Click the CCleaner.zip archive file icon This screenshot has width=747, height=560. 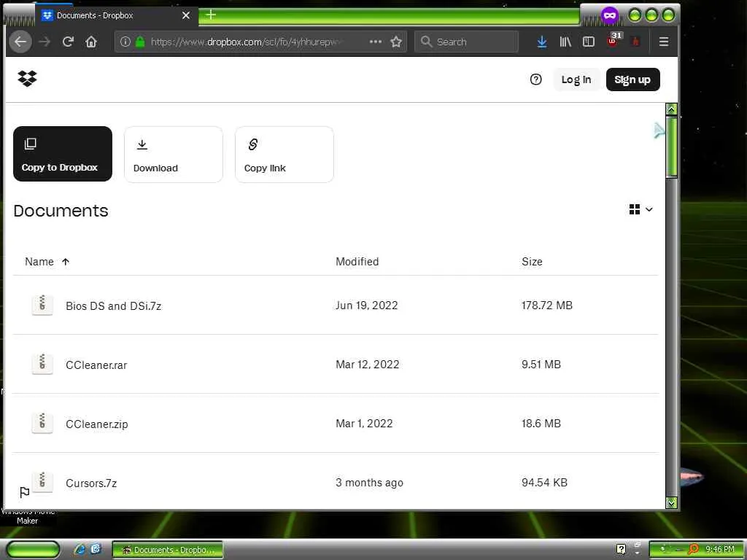pos(42,423)
